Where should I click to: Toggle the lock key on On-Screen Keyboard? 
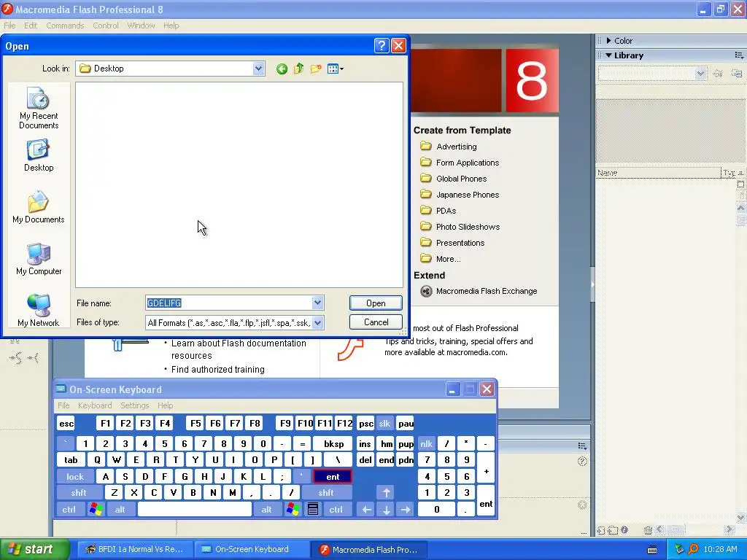[75, 477]
